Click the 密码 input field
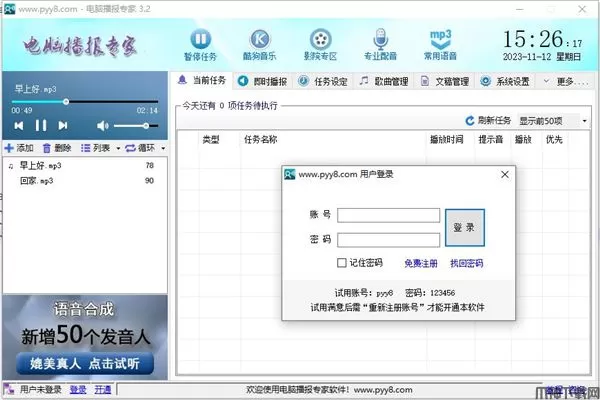 tap(388, 240)
